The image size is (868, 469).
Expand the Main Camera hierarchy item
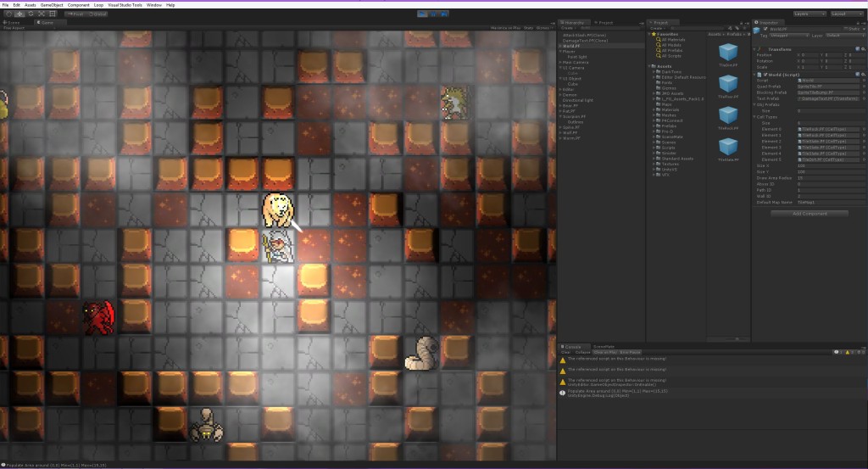[560, 63]
